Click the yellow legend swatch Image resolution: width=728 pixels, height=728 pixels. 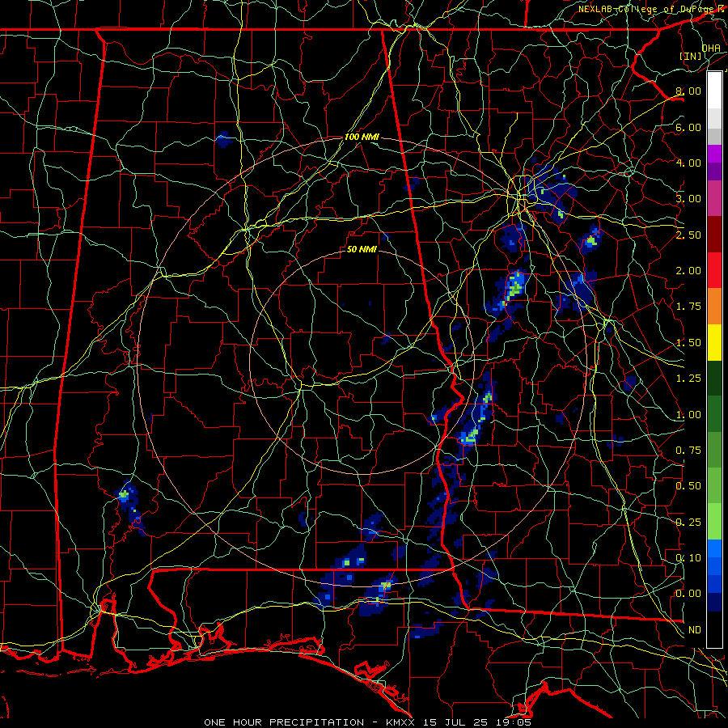(714, 342)
